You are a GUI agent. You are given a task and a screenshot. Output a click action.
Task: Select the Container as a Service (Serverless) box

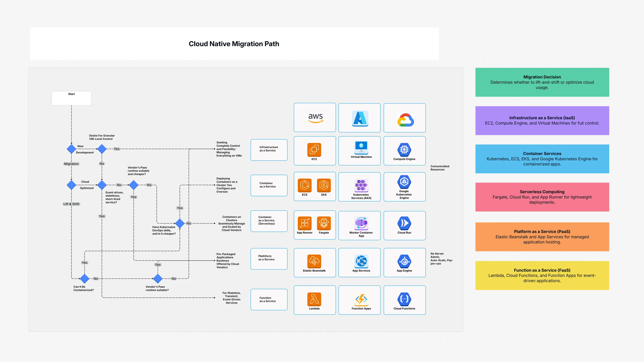tap(269, 221)
